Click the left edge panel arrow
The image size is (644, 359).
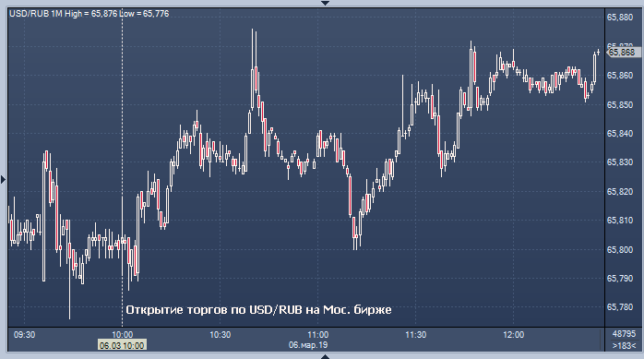4,179
